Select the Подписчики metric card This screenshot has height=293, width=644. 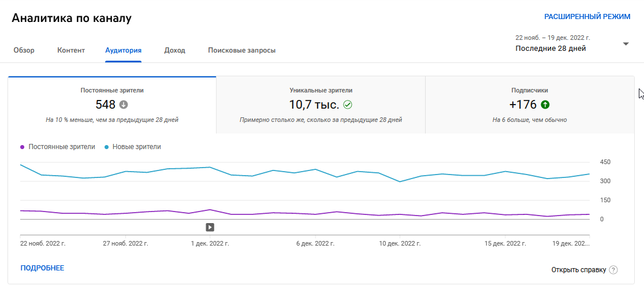coord(530,105)
